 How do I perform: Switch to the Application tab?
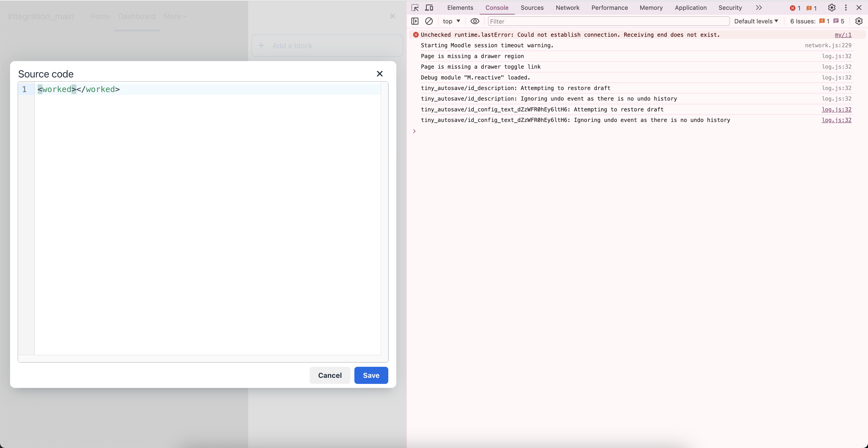tap(690, 8)
